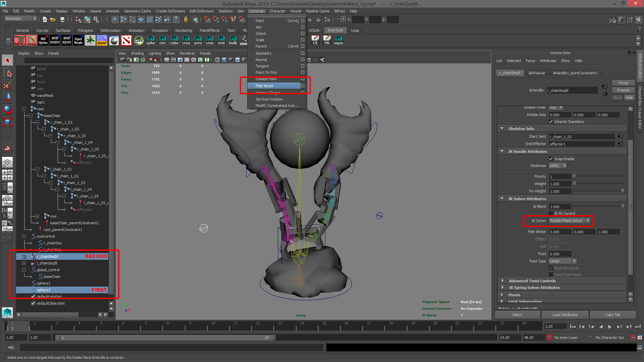Click the CGFX shelf icon

(139, 41)
